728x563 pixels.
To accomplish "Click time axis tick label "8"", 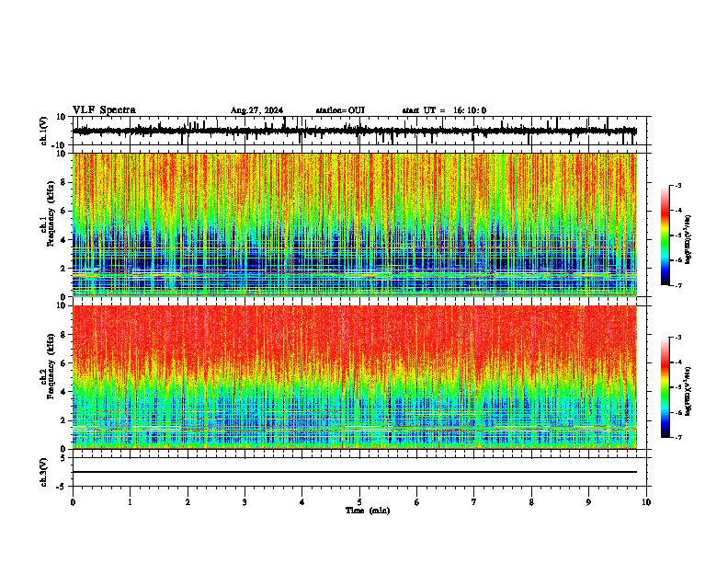I will (x=531, y=502).
